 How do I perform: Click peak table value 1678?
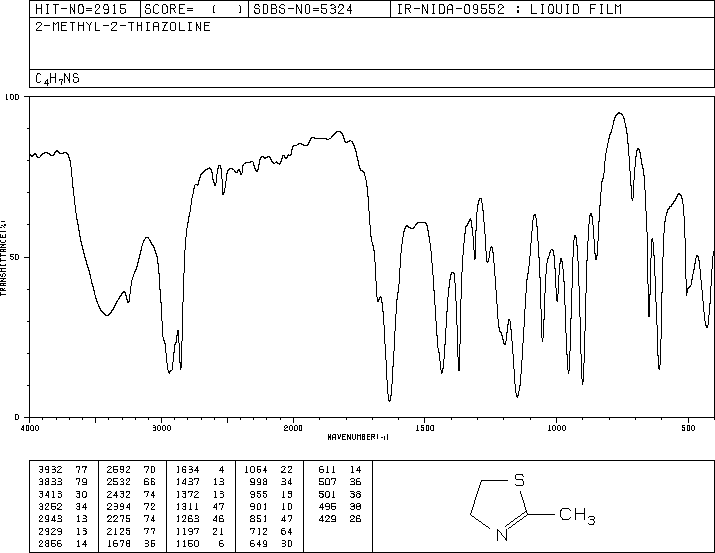point(119,543)
